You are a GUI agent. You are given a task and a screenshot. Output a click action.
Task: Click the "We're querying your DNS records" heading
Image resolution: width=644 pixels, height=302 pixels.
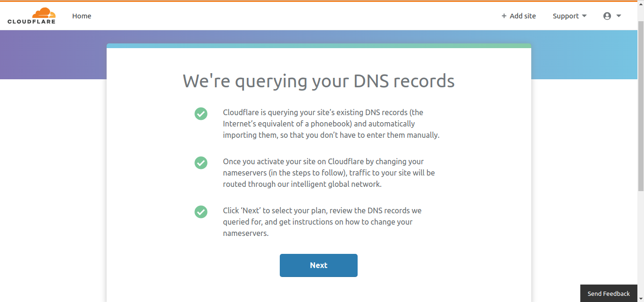pyautogui.click(x=318, y=81)
